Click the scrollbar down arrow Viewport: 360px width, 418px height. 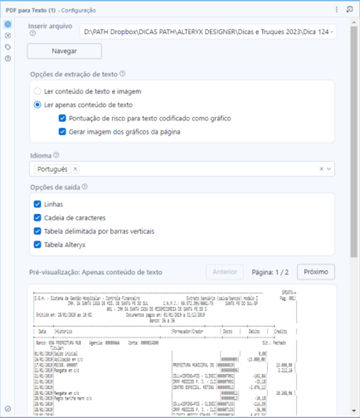tap(354, 411)
